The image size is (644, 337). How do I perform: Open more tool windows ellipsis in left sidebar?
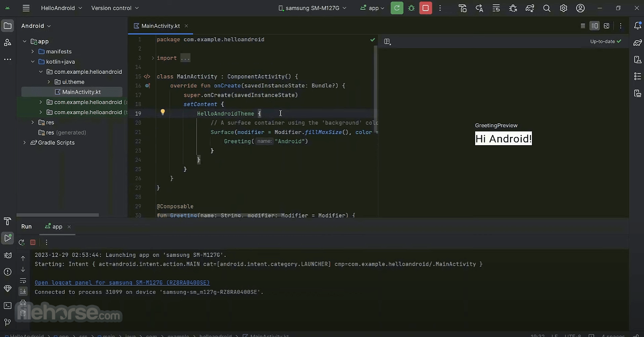8,59
